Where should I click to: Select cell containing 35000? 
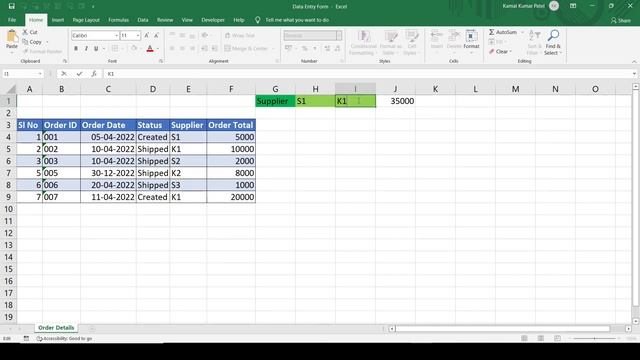(x=395, y=101)
